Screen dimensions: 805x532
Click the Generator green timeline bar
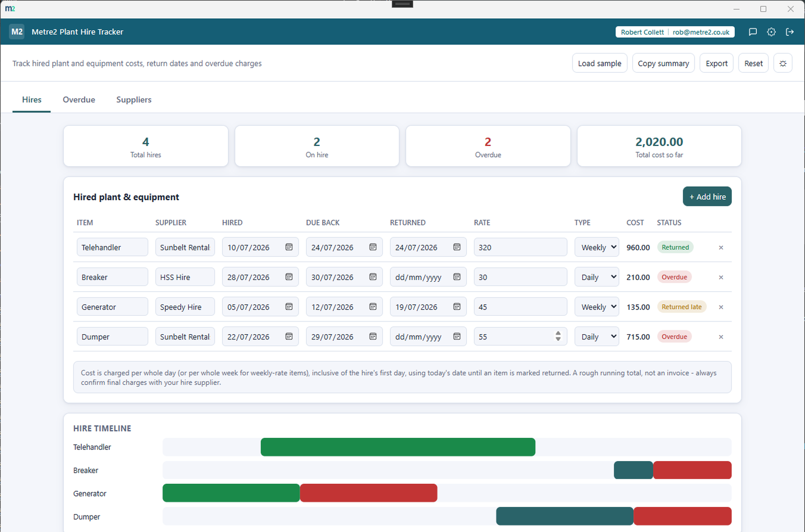(x=231, y=494)
